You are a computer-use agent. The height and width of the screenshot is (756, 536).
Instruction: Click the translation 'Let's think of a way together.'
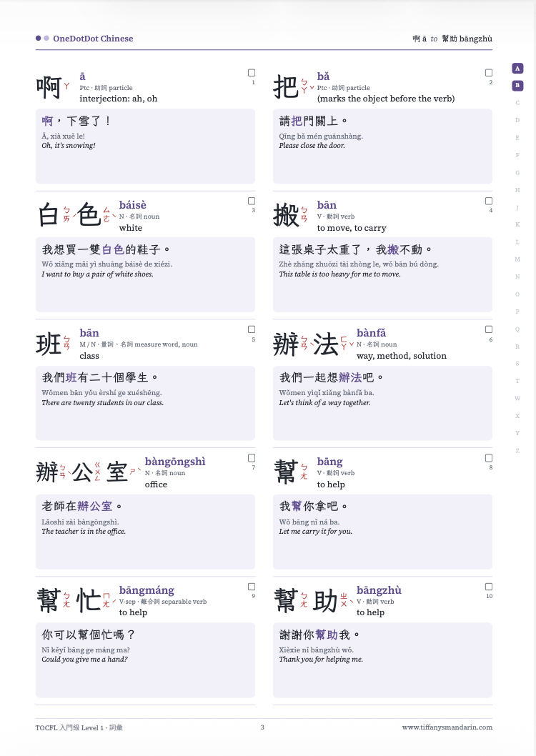pos(325,402)
